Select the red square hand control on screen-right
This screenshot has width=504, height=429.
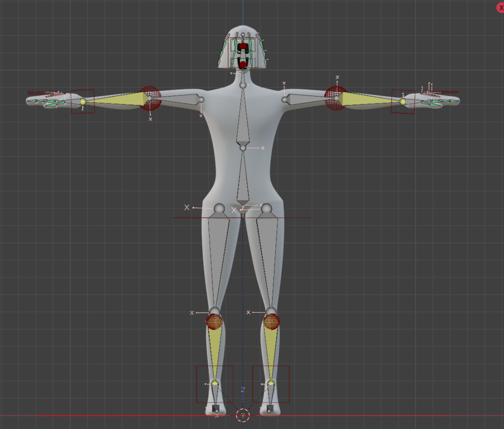tap(403, 101)
